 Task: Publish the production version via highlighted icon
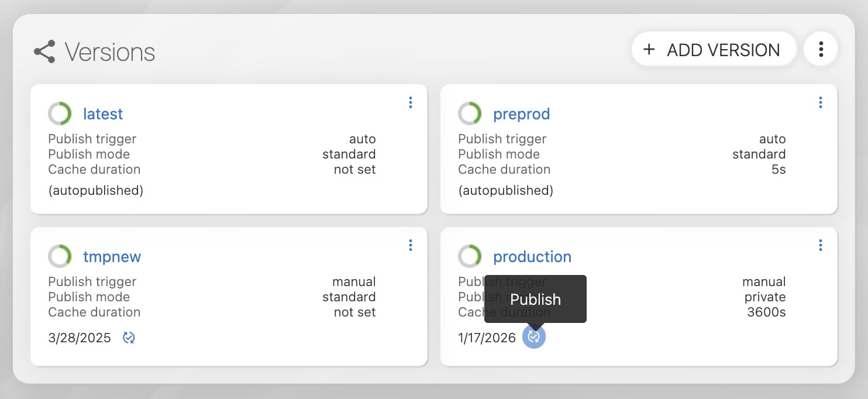point(533,337)
